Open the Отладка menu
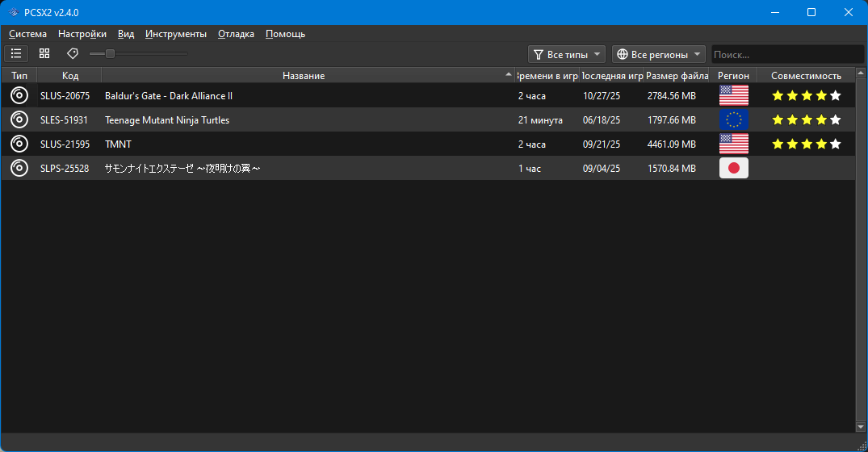Image resolution: width=868 pixels, height=452 pixels. click(236, 34)
